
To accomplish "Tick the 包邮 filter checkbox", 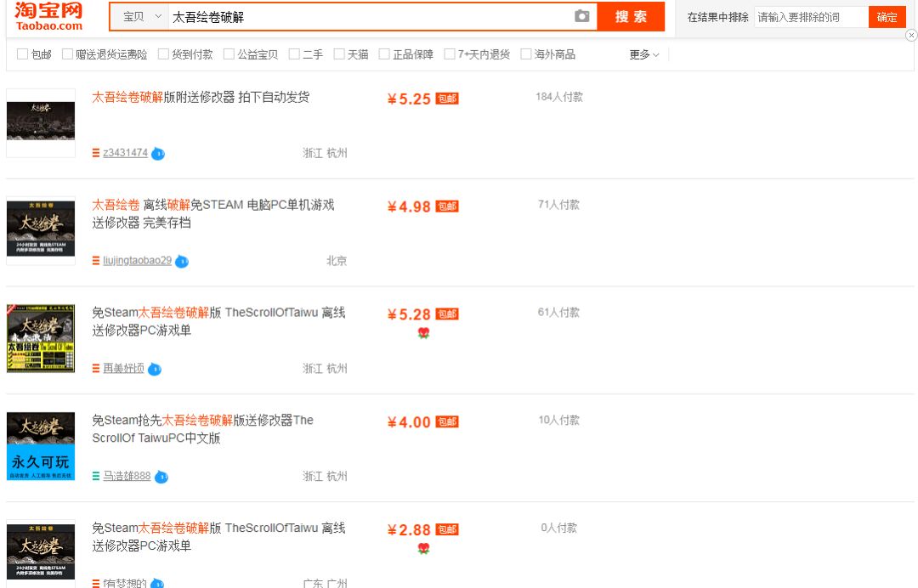I will pos(23,54).
